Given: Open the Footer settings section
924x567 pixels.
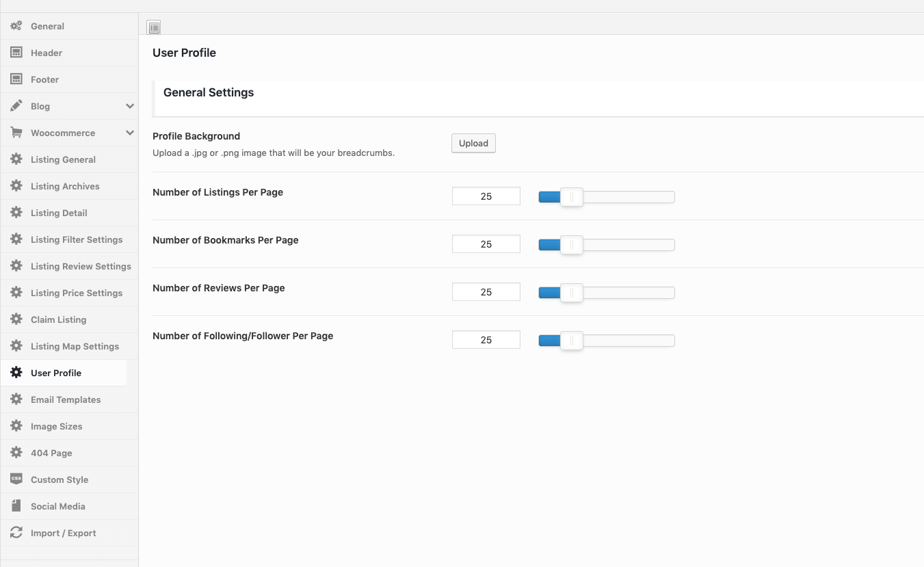Looking at the screenshot, I should point(44,79).
